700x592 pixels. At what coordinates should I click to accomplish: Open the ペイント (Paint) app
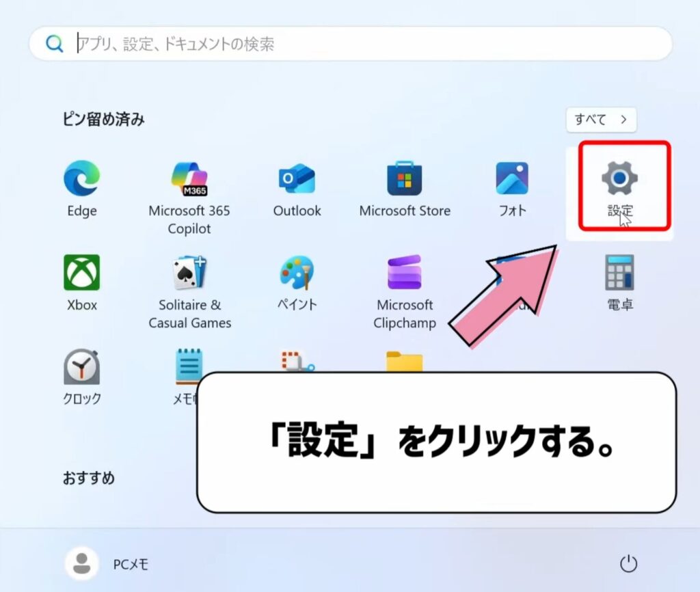tap(297, 273)
